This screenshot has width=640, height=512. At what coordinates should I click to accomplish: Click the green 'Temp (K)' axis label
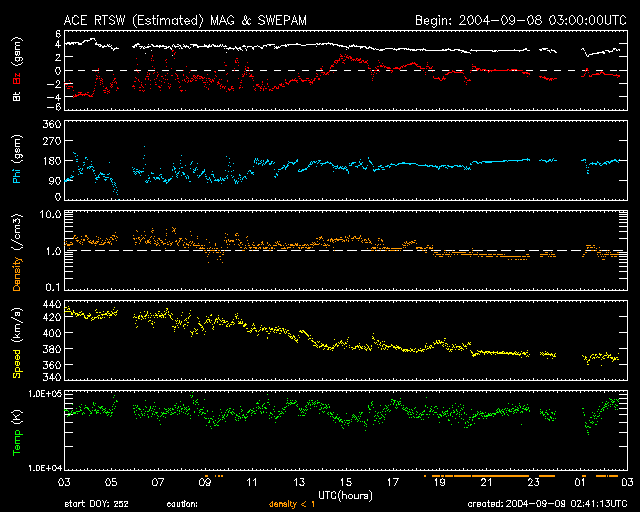pos(17,432)
